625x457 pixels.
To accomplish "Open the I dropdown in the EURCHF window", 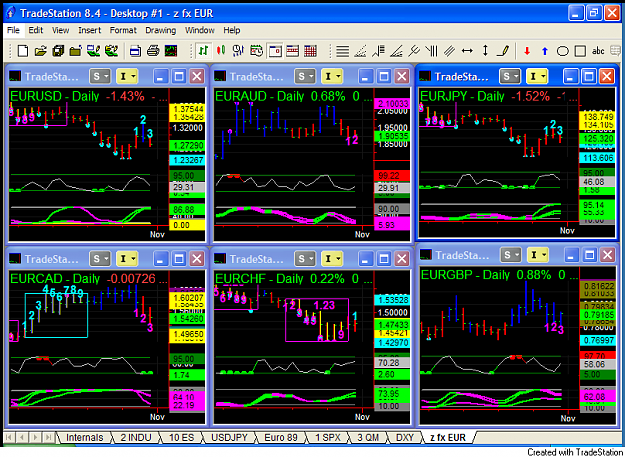I will pyautogui.click(x=332, y=259).
